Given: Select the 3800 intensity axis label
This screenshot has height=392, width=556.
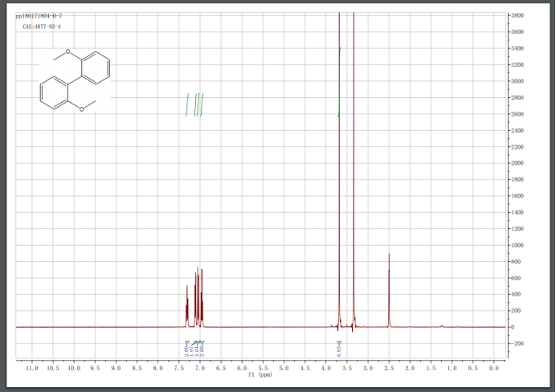Looking at the screenshot, I should point(517,15).
